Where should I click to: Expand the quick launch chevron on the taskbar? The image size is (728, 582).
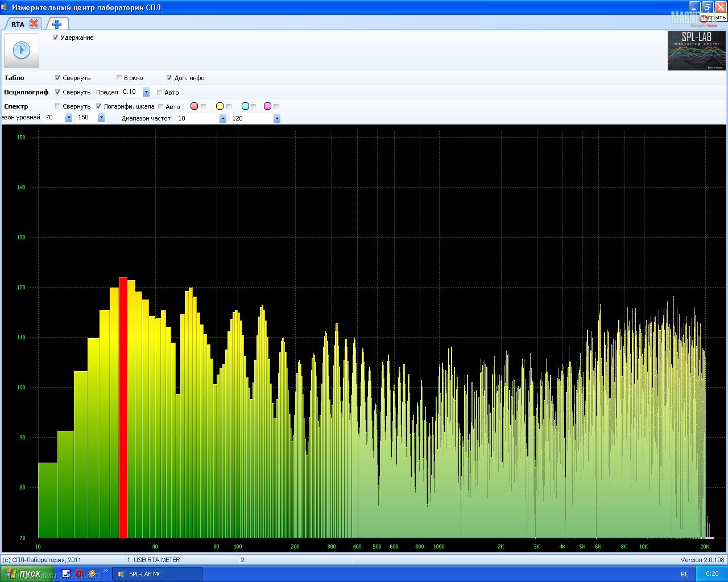(105, 571)
